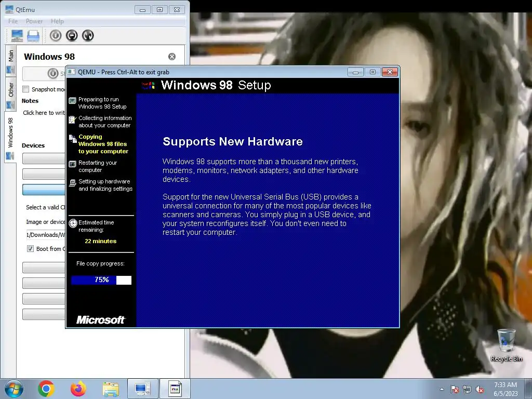
Task: Click the clock icon next to Estimated time
Action: pyautogui.click(x=73, y=223)
